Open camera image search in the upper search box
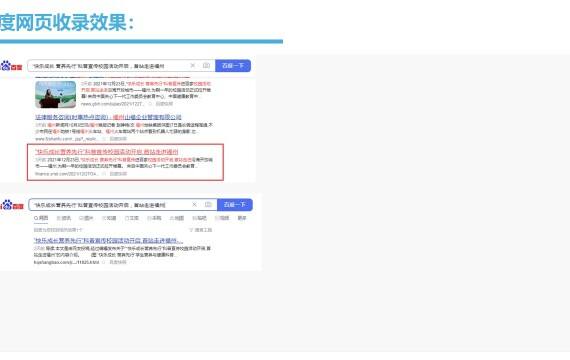Screen dimensions: 570x360 [206, 65]
